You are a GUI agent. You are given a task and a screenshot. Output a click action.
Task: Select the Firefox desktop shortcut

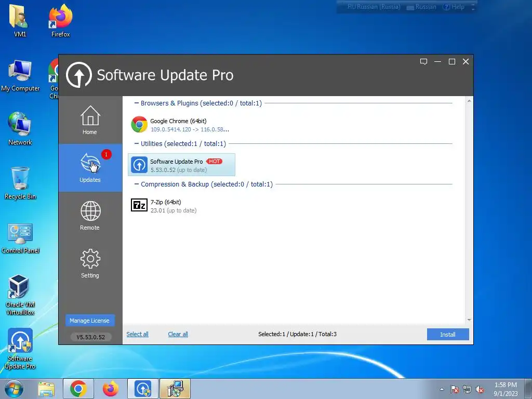(60, 20)
